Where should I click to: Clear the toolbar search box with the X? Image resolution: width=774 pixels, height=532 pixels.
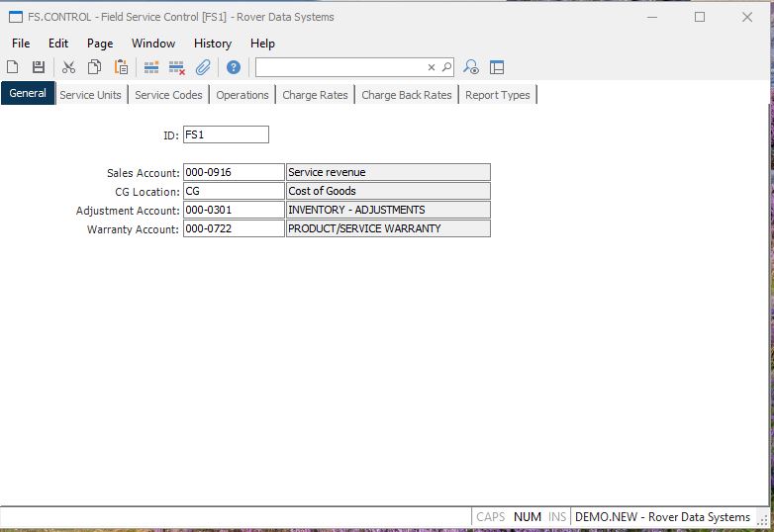432,67
